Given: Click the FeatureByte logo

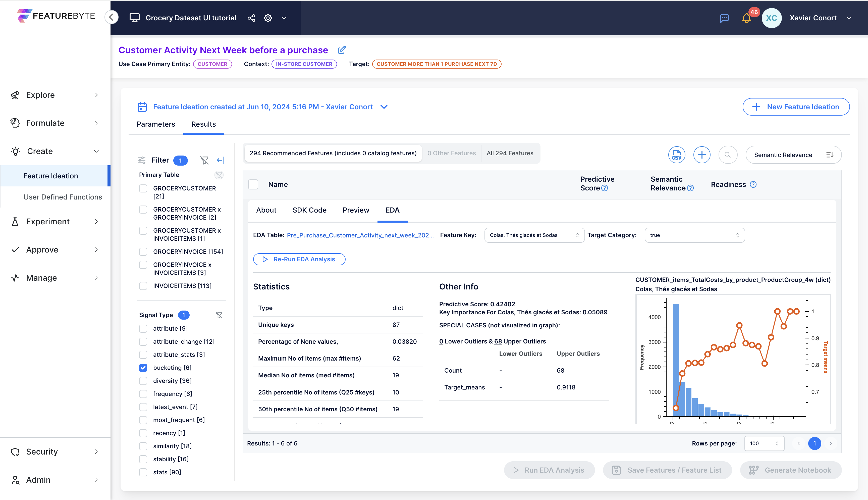Looking at the screenshot, I should (x=56, y=16).
